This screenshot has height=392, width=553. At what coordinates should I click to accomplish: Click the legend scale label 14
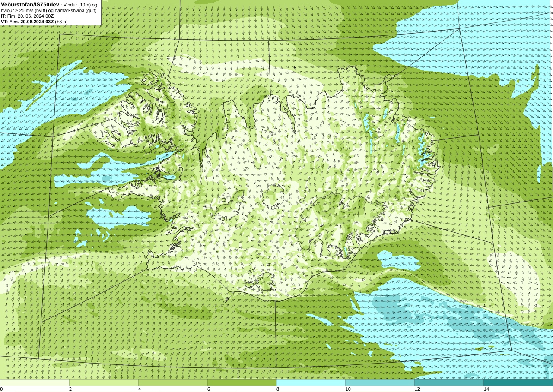point(486,389)
